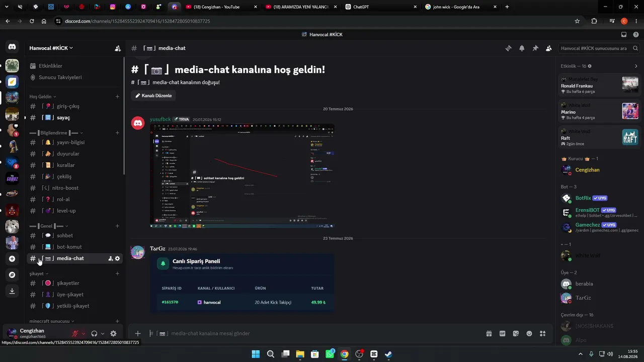Toggle the member list visibility
Viewport: 644px width, 362px height.
pyautogui.click(x=548, y=48)
